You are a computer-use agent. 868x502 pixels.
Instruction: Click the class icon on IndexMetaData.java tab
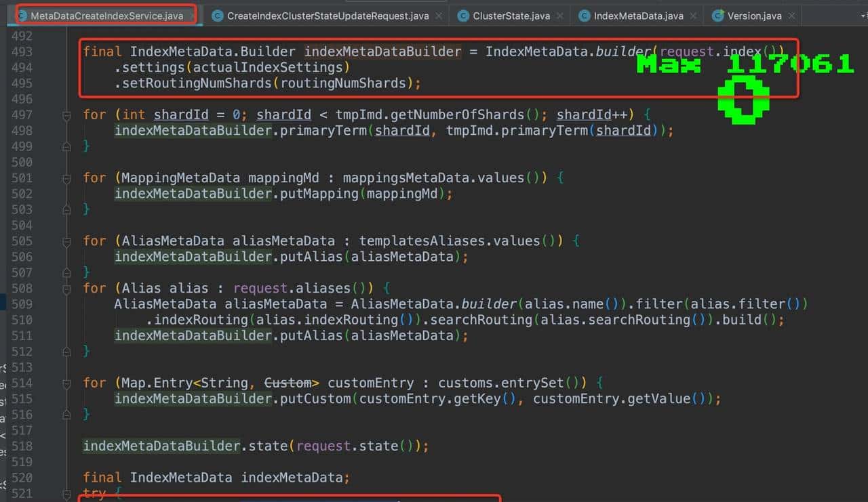585,16
